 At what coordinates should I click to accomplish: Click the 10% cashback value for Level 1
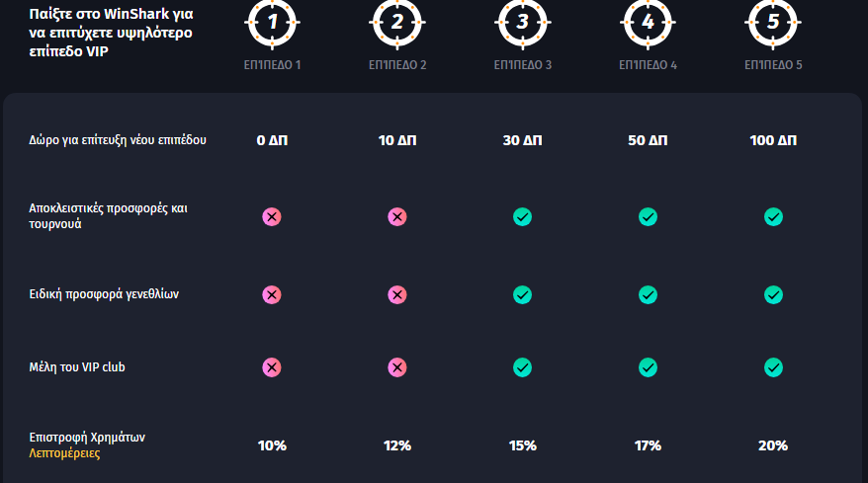(x=272, y=445)
